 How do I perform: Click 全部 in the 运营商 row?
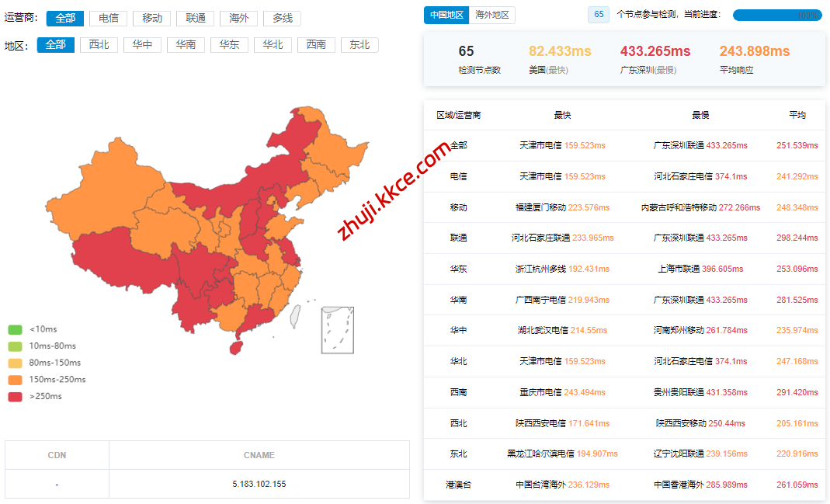[65, 18]
